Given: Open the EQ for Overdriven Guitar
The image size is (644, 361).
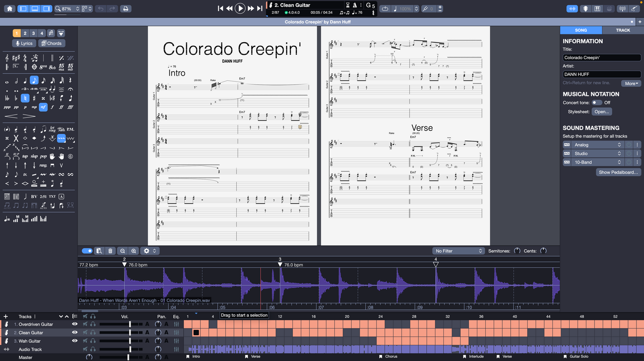Looking at the screenshot, I should [177, 324].
